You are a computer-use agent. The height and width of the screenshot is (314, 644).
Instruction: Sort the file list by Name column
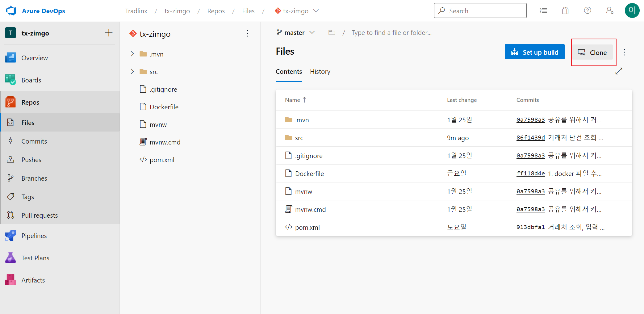295,100
